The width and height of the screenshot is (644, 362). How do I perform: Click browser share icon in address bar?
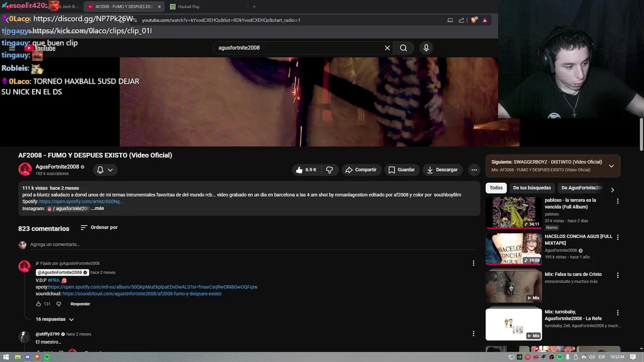click(461, 20)
